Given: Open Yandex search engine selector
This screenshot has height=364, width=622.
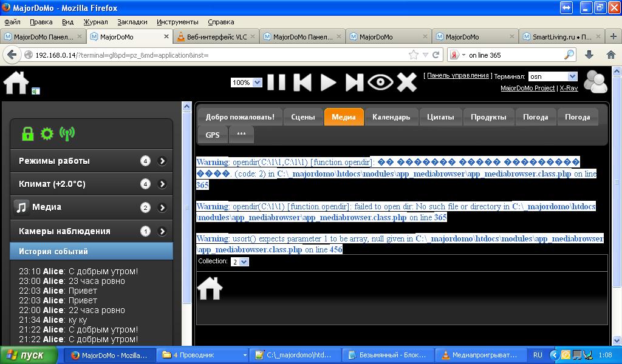Looking at the screenshot, I should [x=457, y=55].
